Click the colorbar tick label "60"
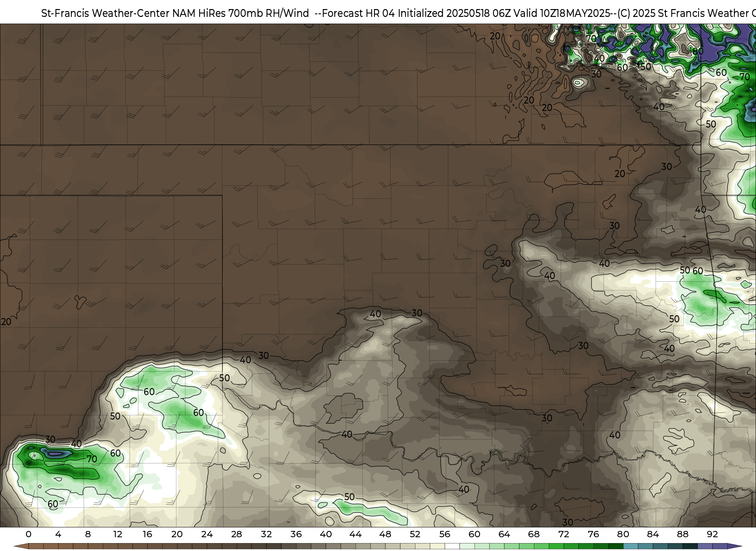 coord(474,534)
